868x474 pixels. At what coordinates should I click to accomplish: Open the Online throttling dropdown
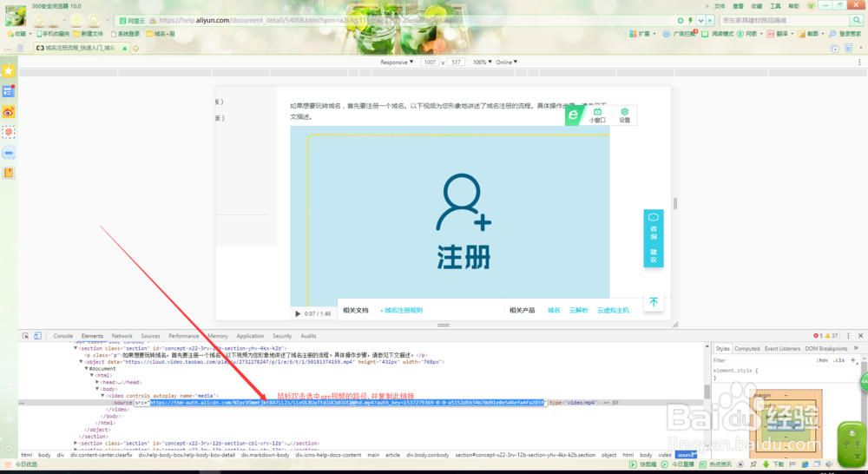click(x=507, y=62)
